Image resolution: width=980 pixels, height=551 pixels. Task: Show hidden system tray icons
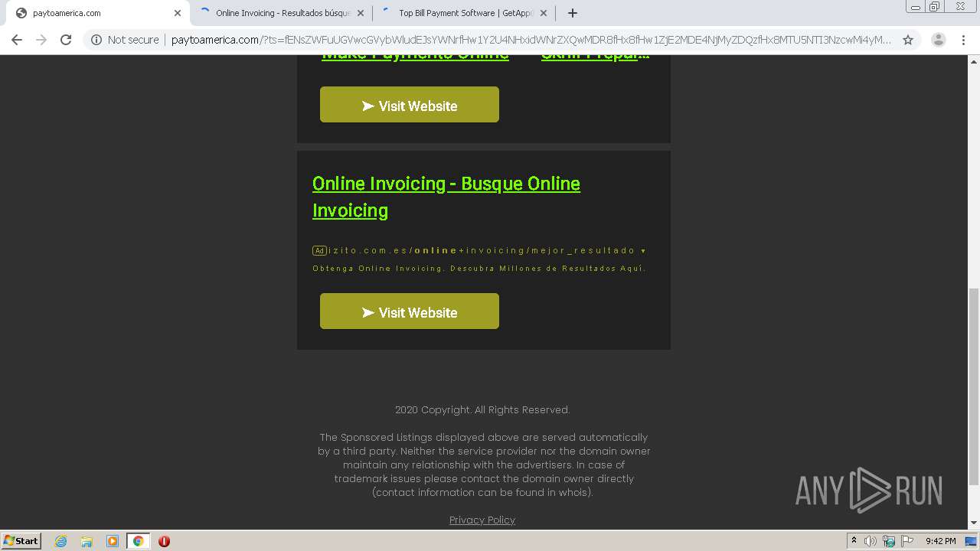[x=854, y=541]
